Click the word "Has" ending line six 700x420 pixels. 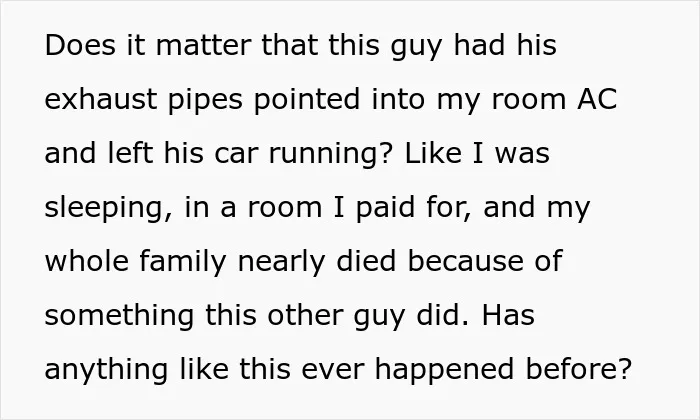[508, 315]
